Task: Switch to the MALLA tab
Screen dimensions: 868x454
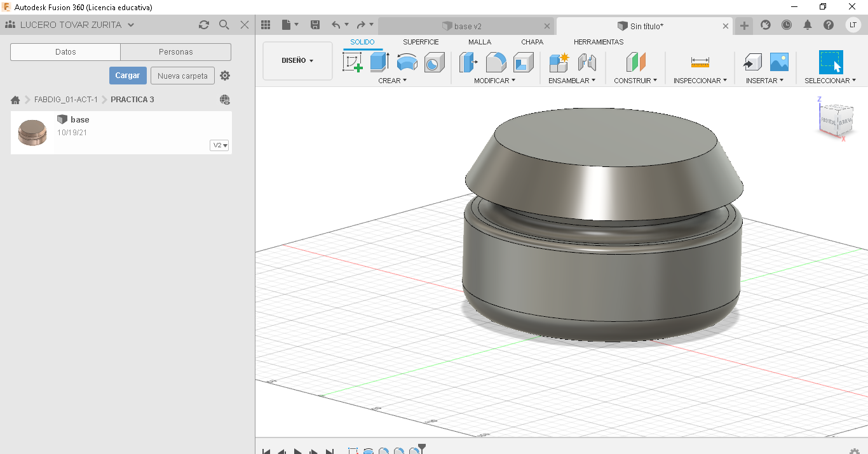Action: (x=480, y=42)
